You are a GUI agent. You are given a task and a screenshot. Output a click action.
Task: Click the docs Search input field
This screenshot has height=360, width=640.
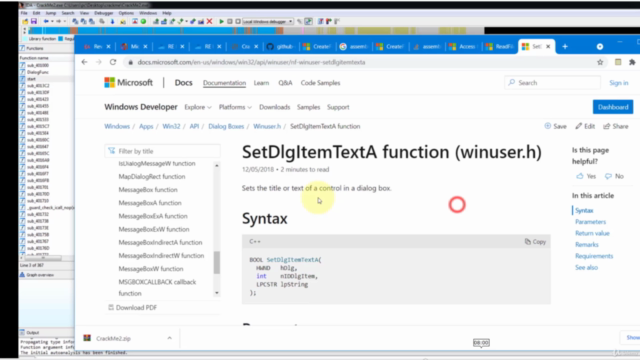552,82
